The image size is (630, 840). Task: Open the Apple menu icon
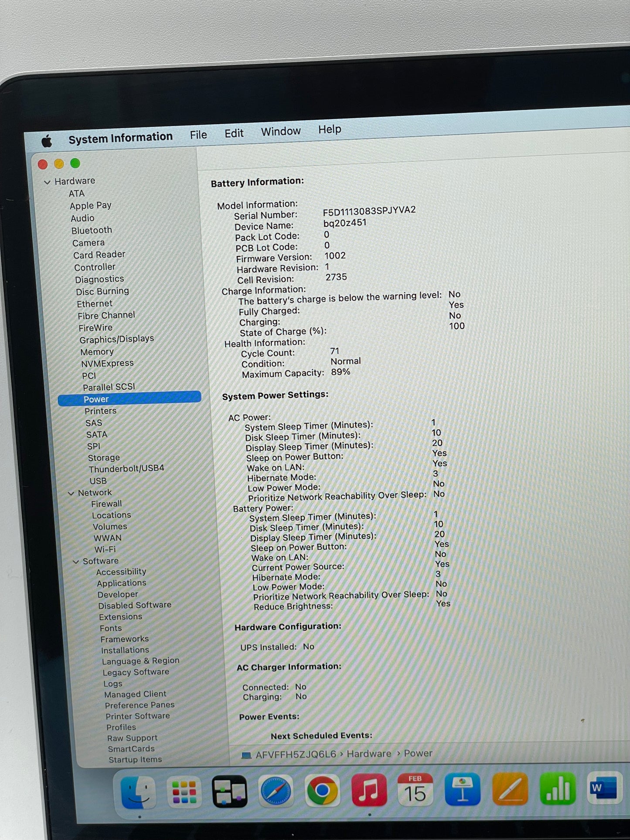pos(47,141)
